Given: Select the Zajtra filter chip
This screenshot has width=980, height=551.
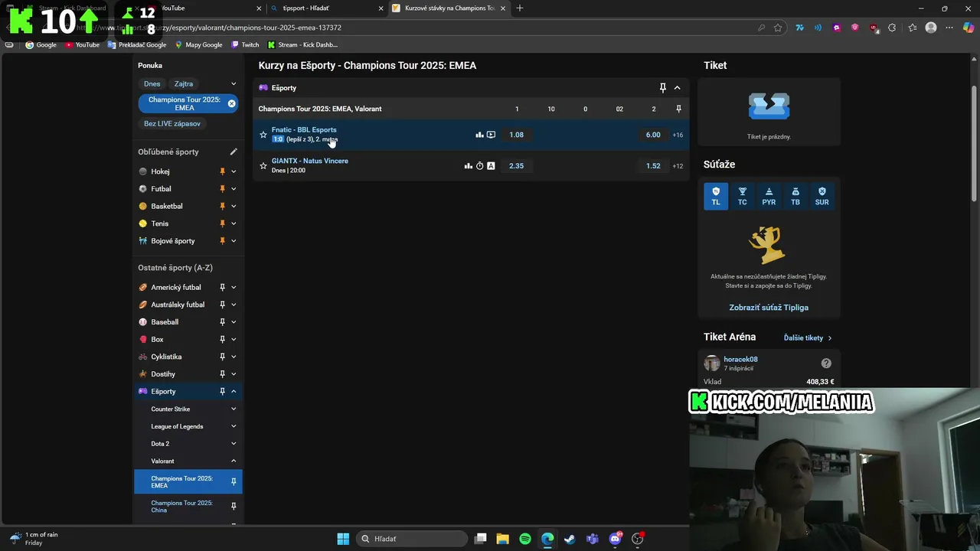Looking at the screenshot, I should tap(184, 83).
